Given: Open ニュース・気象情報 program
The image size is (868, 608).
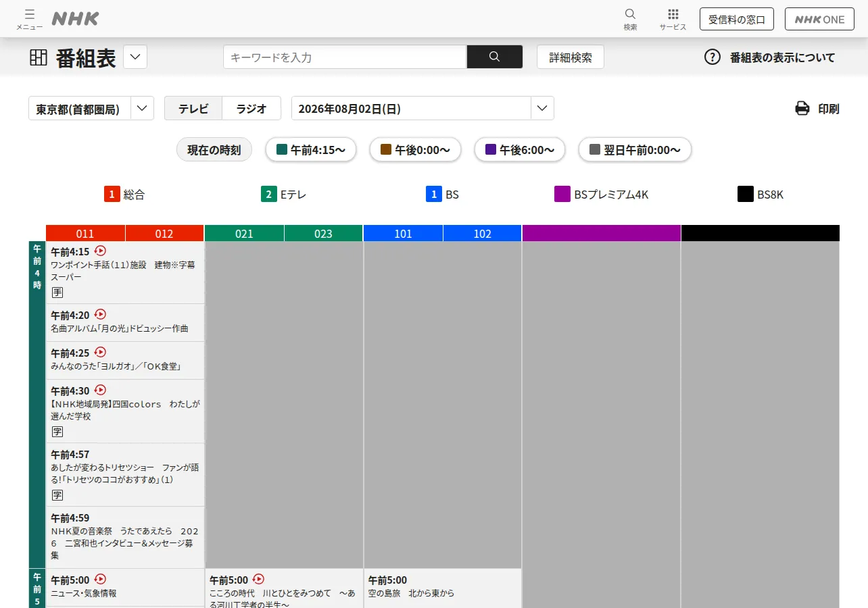Looking at the screenshot, I should pos(125,588).
